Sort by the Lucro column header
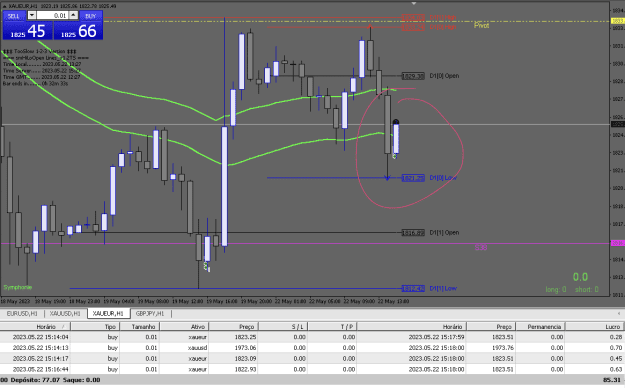This screenshot has width=625, height=388. pyautogui.click(x=595, y=327)
